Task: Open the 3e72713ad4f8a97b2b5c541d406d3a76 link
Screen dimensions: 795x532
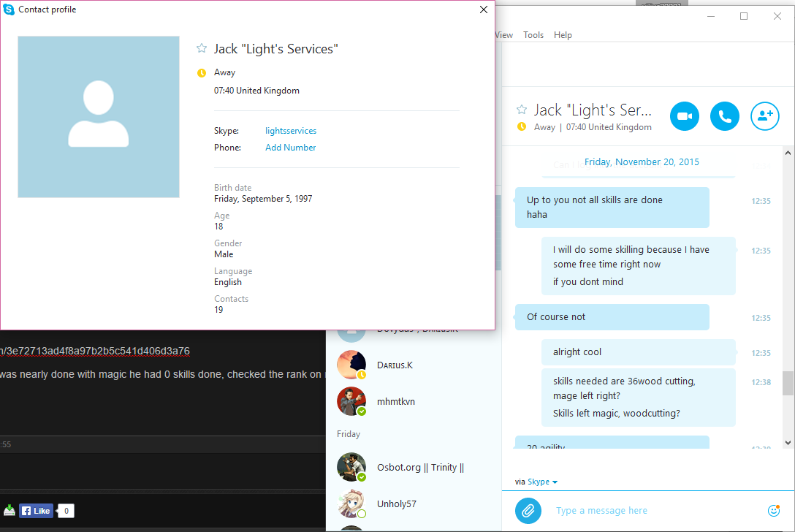Action: pos(95,351)
